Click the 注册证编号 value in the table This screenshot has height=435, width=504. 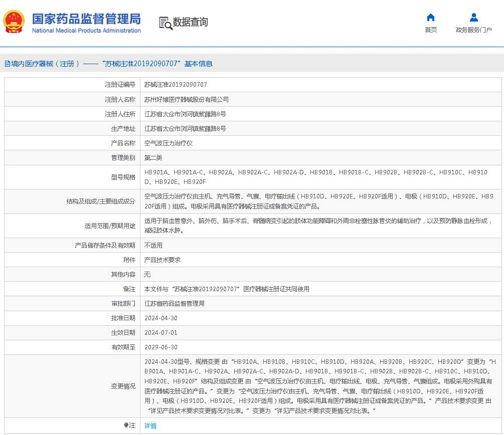click(176, 85)
